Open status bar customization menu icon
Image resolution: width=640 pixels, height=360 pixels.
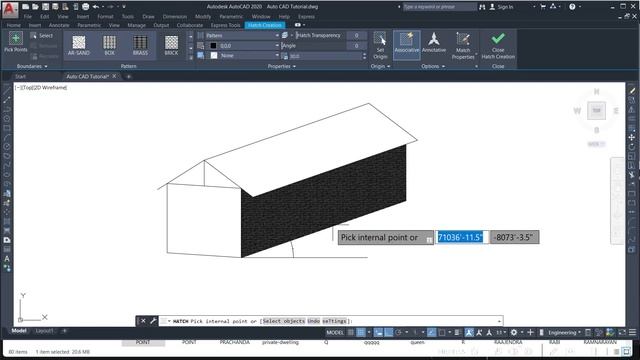[x=632, y=333]
